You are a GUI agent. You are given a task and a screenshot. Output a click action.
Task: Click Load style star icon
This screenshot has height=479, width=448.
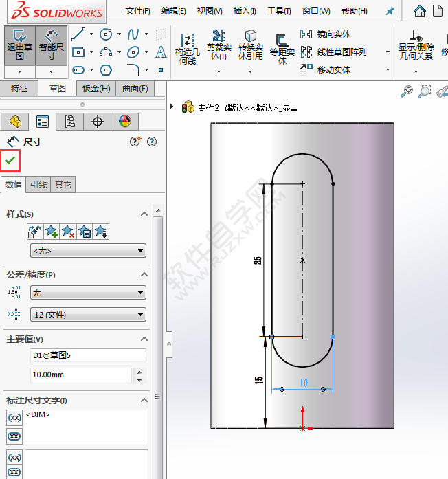(101, 232)
